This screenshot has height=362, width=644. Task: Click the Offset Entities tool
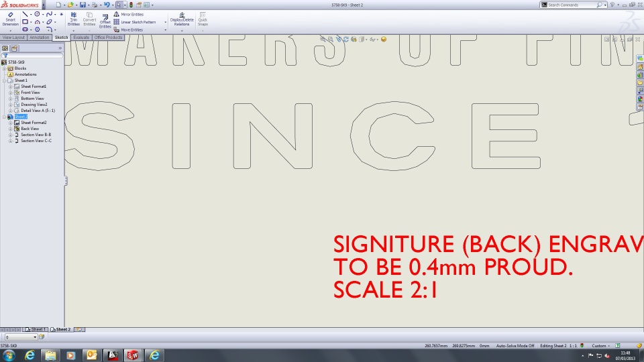pyautogui.click(x=105, y=21)
